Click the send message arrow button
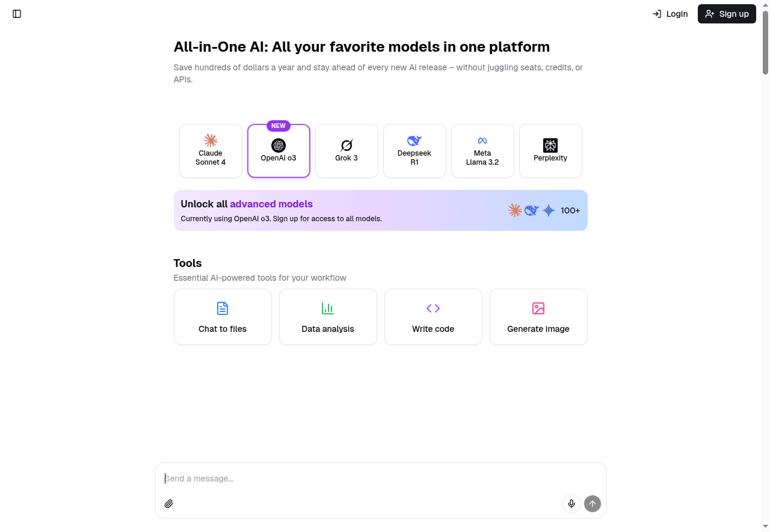This screenshot has width=770, height=532. click(593, 504)
